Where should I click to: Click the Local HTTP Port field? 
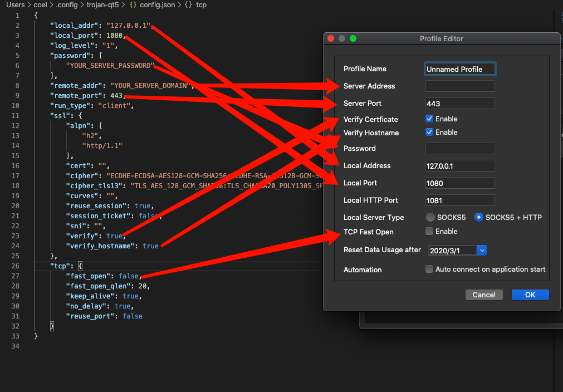point(460,200)
